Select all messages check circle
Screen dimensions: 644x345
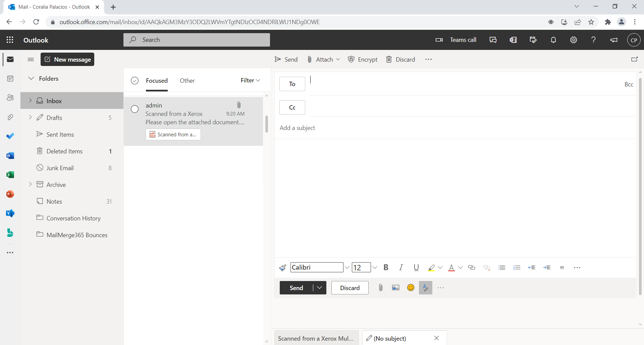pyautogui.click(x=135, y=80)
